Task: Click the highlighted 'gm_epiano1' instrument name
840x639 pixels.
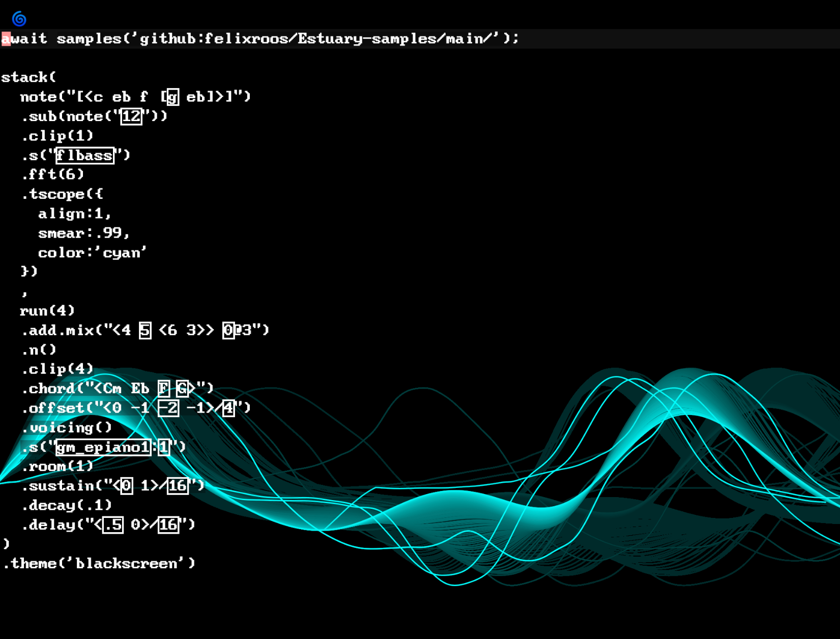Action: (103, 447)
